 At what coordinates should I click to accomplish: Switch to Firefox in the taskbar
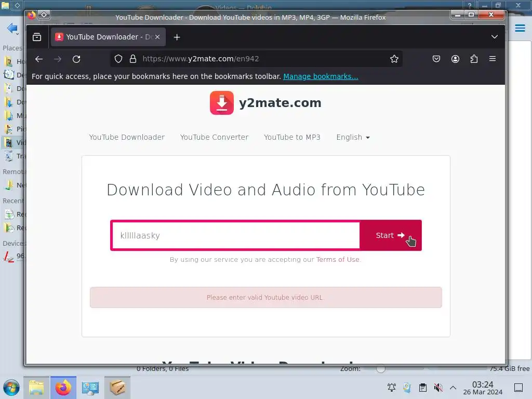[x=63, y=388]
